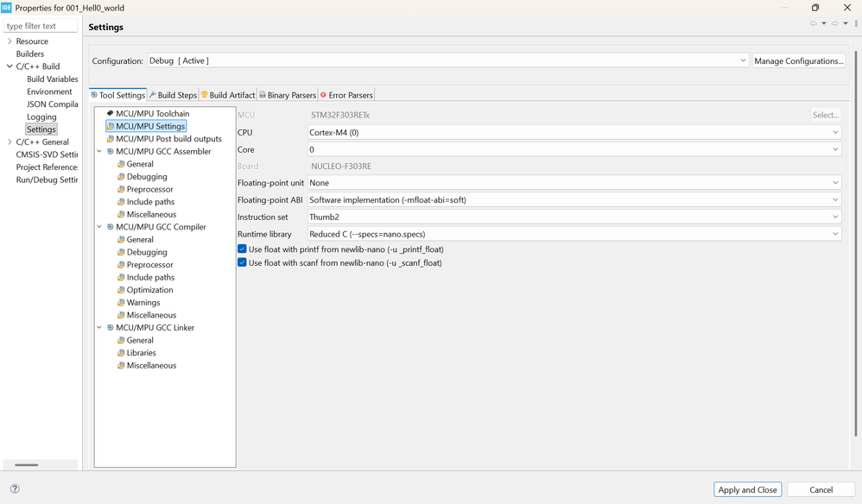Collapse the C/C++ Build tree node
This screenshot has width=862, height=504.
click(x=10, y=66)
